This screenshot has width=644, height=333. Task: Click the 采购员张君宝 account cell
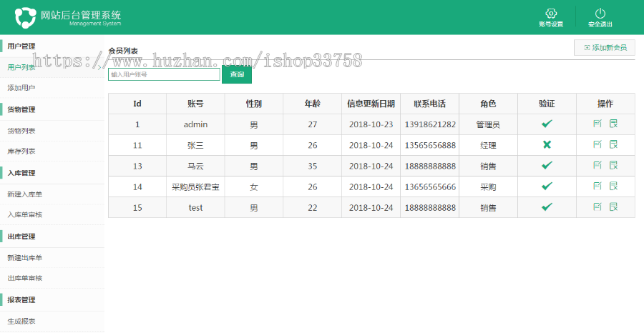point(195,187)
